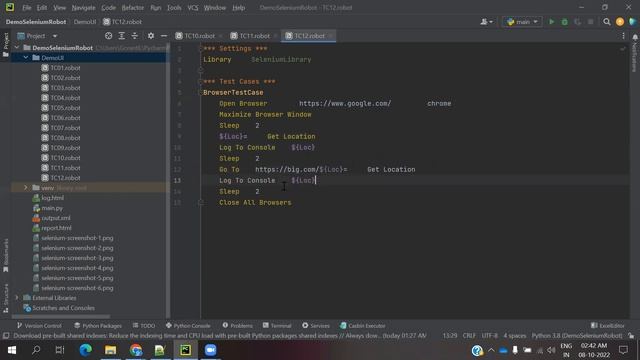The image size is (640, 360).
Task: Click the Python 3.8 interpreter status widget
Action: (577, 336)
